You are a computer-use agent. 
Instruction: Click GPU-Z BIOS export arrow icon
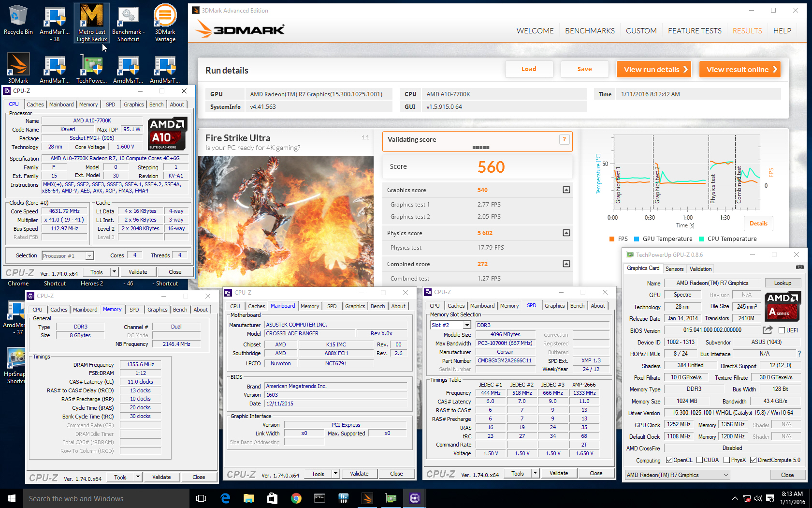coord(768,330)
